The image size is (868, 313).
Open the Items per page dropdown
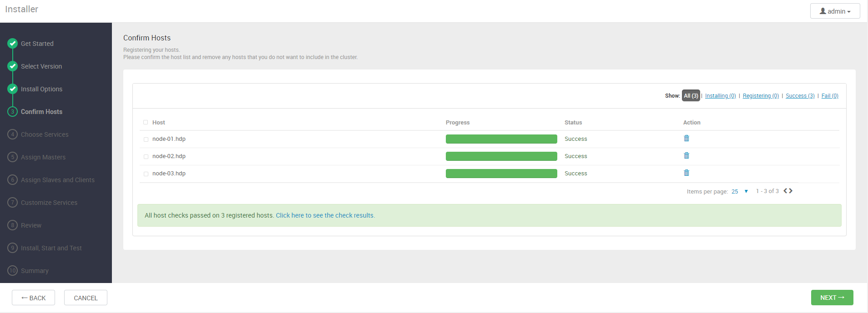click(x=740, y=191)
